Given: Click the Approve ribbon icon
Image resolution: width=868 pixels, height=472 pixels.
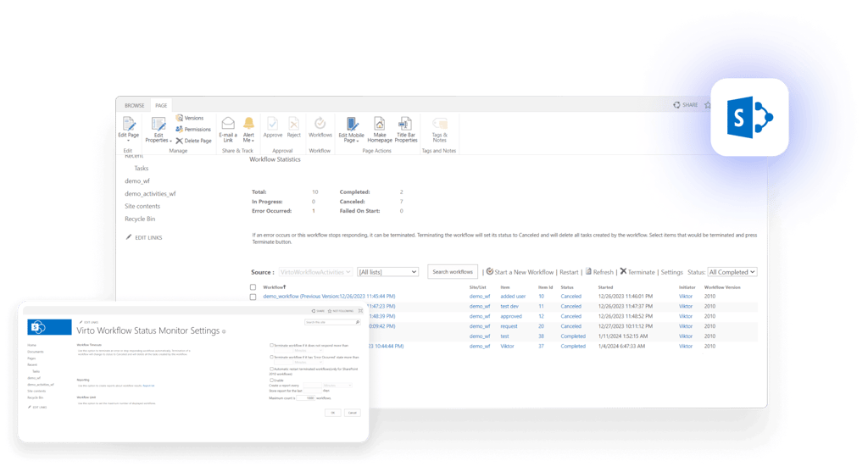Looking at the screenshot, I should click(272, 124).
